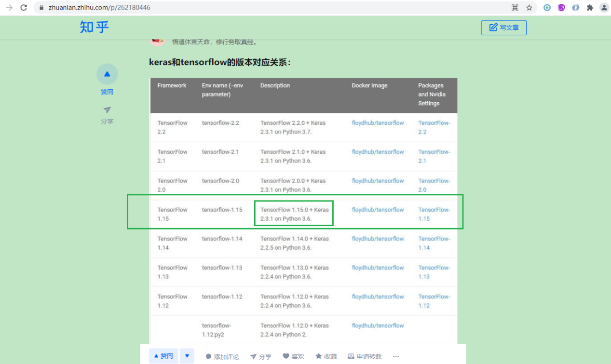Open the TensorFlow-1.15 packages link
This screenshot has width=611, height=364.
(x=434, y=214)
